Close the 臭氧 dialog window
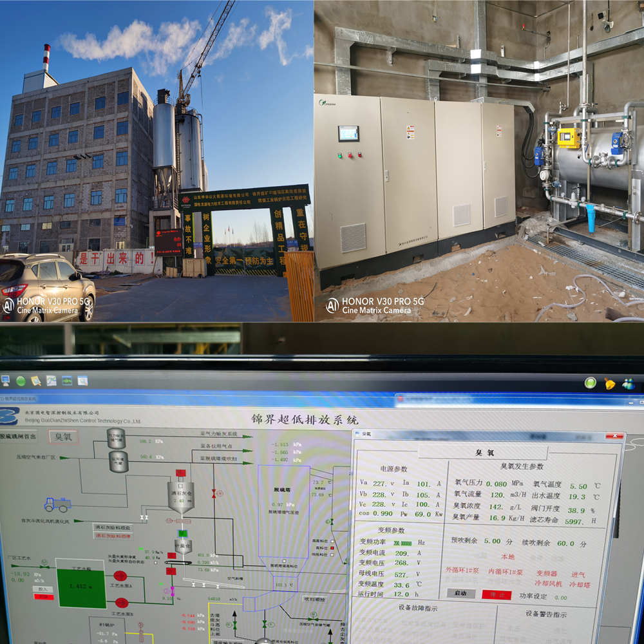644x644 pixels. tap(614, 436)
